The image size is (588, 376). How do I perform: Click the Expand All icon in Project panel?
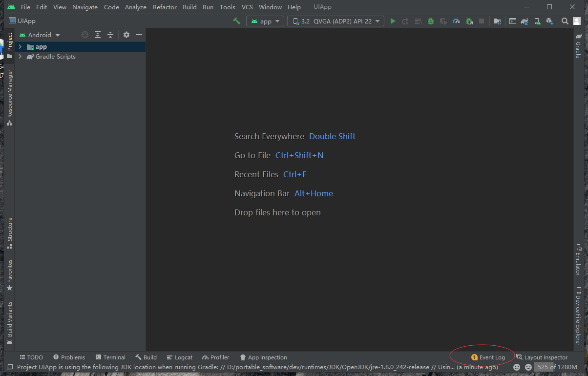[x=98, y=35]
